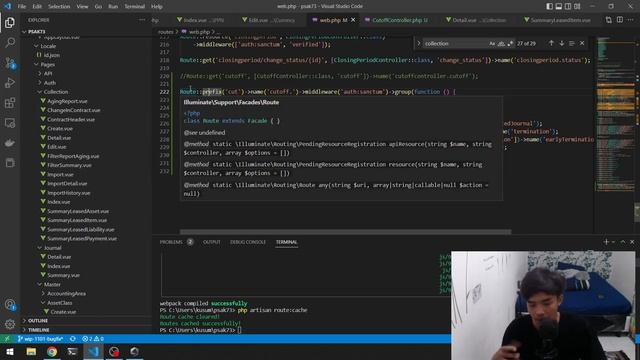Screen dimensions: 640x360
Task: Switch to Problems panel tab
Action: point(171,242)
